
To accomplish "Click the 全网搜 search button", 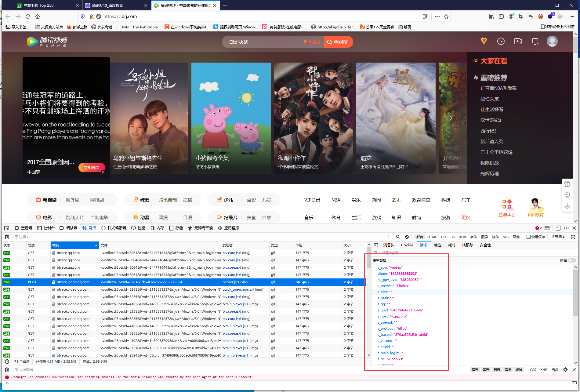I will tap(338, 42).
